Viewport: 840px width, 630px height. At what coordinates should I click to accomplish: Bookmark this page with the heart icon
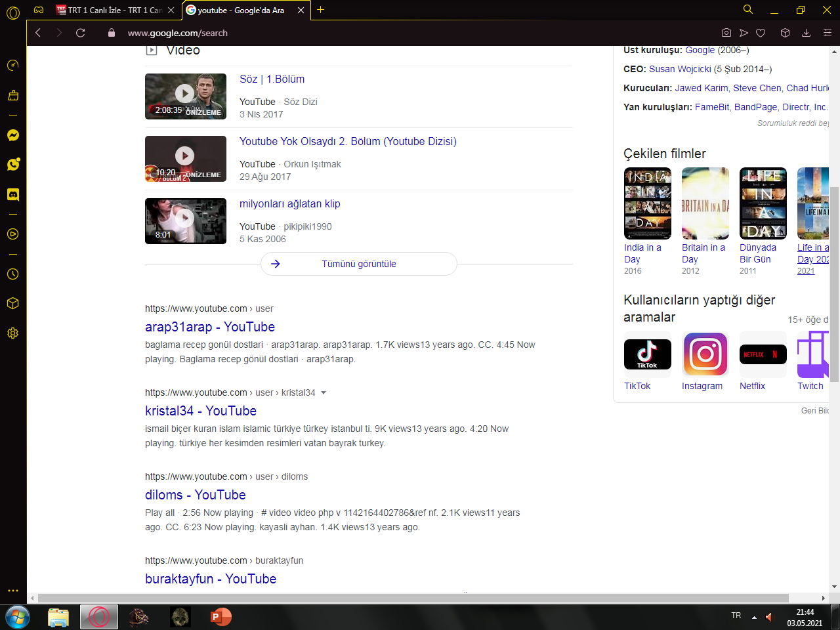[x=761, y=33]
